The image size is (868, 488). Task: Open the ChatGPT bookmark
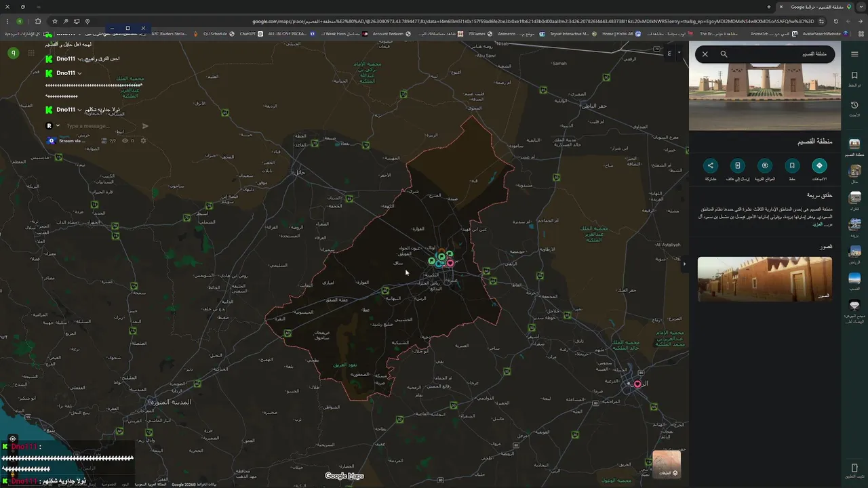251,33
